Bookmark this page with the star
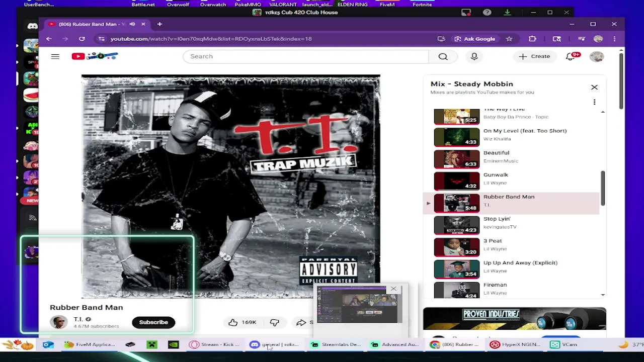The height and width of the screenshot is (362, 644). click(509, 39)
